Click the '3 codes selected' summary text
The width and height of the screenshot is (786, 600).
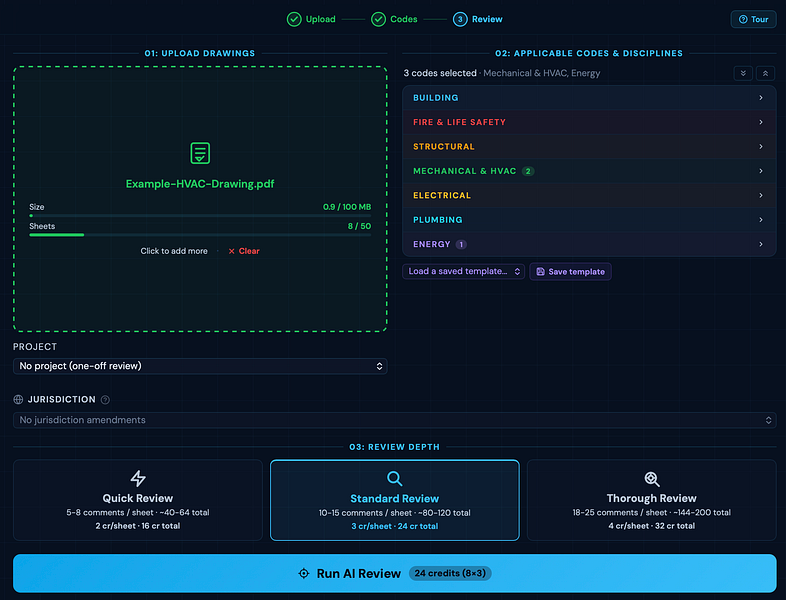coord(440,73)
